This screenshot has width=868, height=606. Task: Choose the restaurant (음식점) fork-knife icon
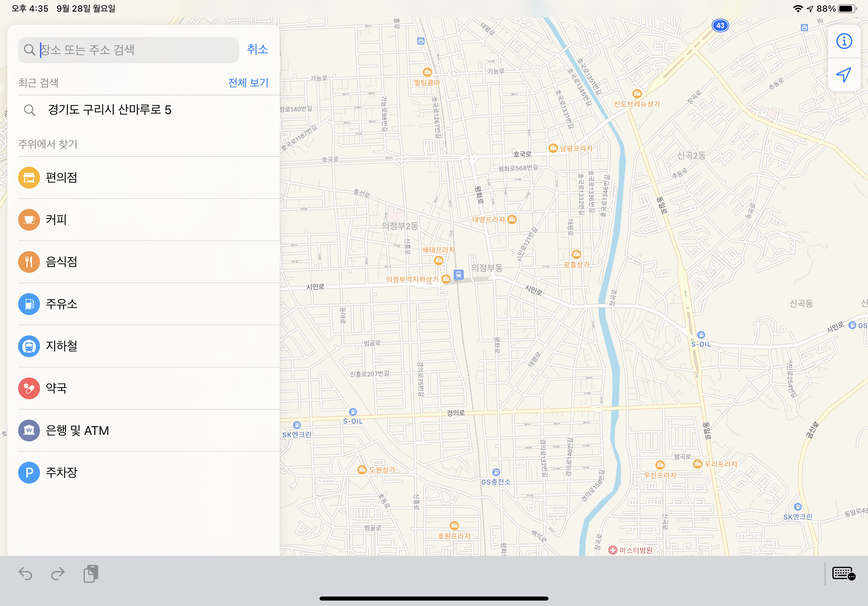29,262
